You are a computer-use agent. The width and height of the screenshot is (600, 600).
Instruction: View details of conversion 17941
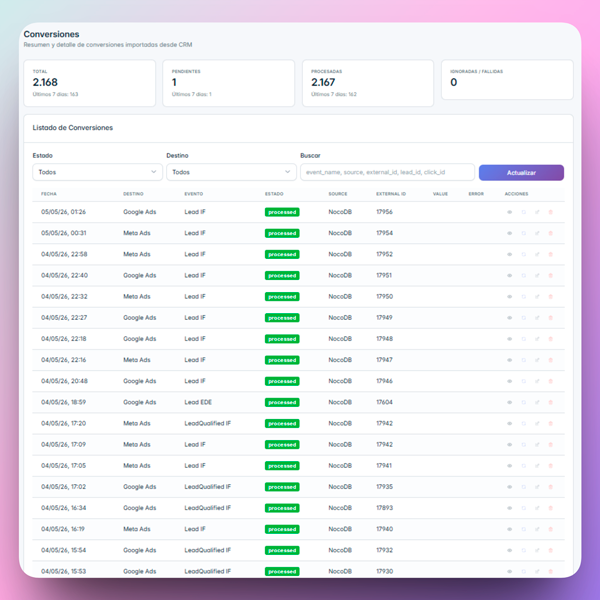[509, 466]
